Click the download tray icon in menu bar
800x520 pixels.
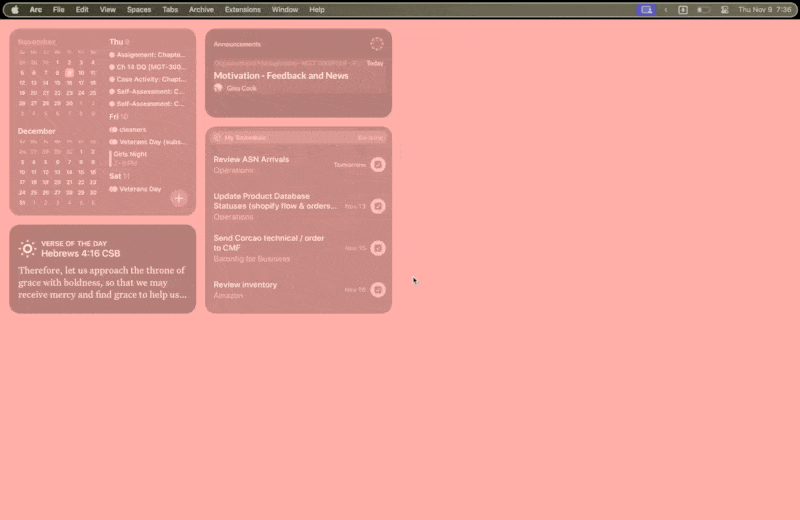point(683,9)
